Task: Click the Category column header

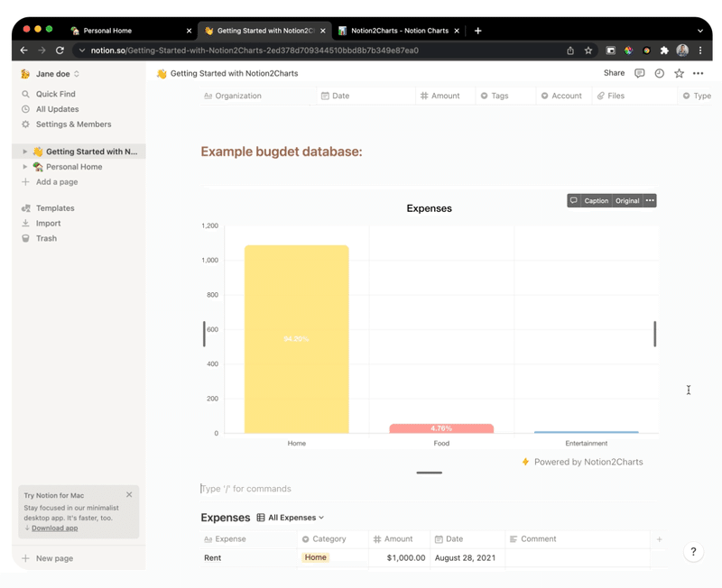Action: 333,539
